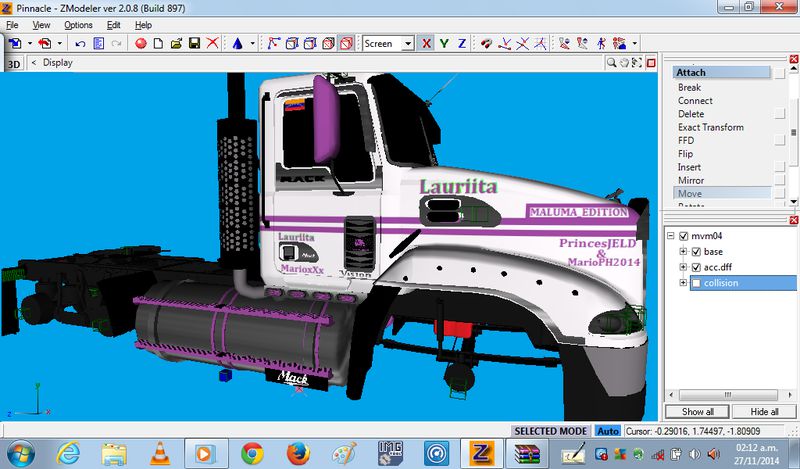Click the Export toolbar icon
Image resolution: width=800 pixels, height=469 pixels.
coord(45,43)
